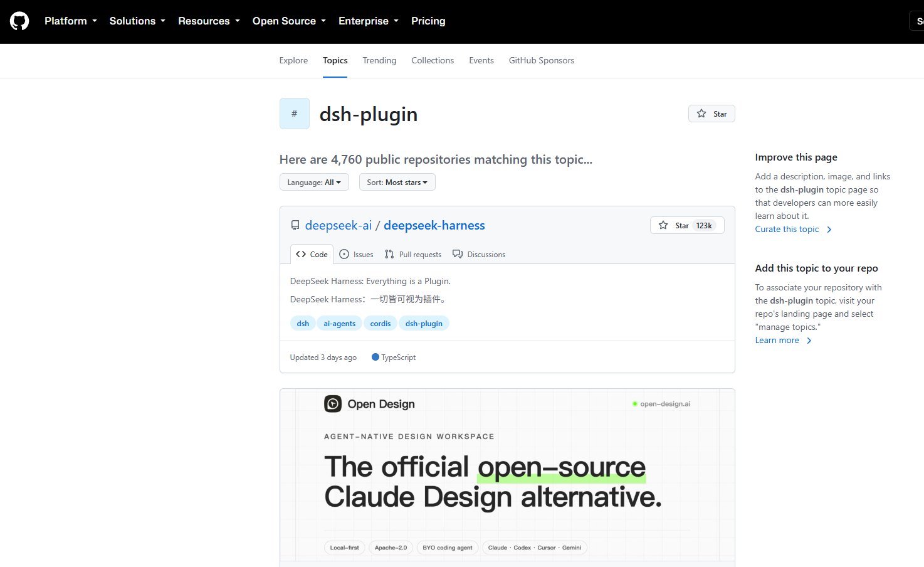Open the Curate this topic link
This screenshot has height=567, width=924.
click(x=787, y=229)
